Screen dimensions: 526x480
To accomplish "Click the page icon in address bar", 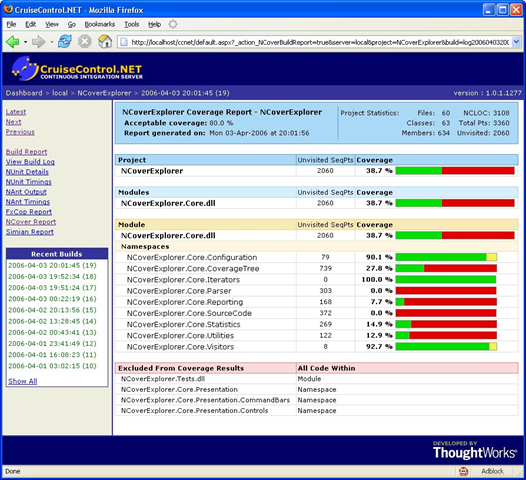I will (124, 42).
